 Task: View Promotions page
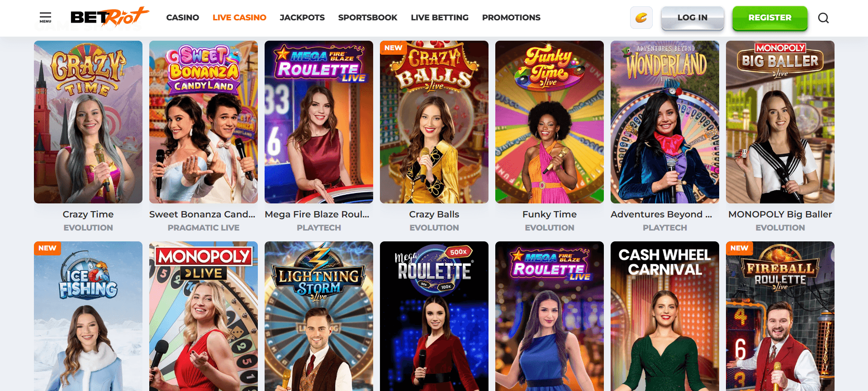point(511,18)
